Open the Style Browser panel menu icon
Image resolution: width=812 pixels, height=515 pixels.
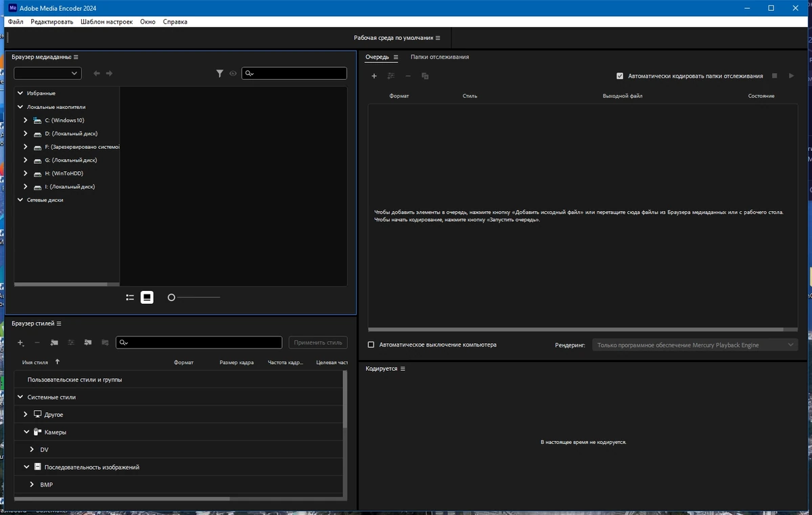59,323
